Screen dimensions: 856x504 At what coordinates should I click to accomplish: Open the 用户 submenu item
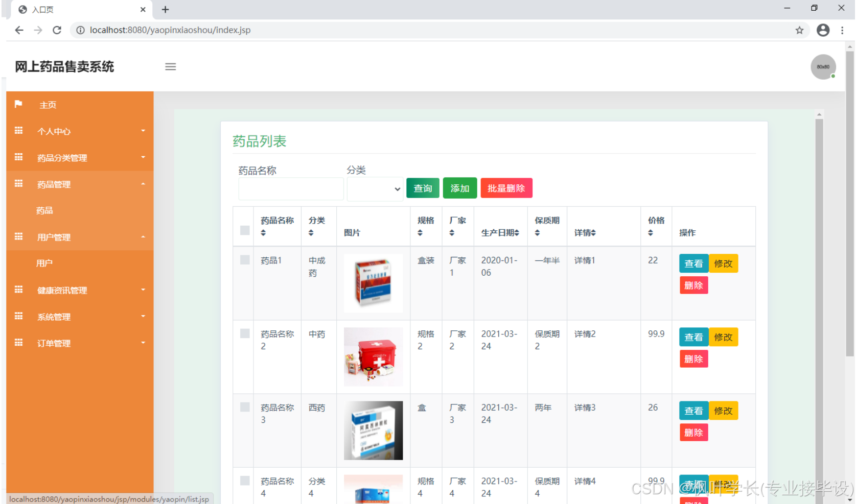tap(44, 263)
